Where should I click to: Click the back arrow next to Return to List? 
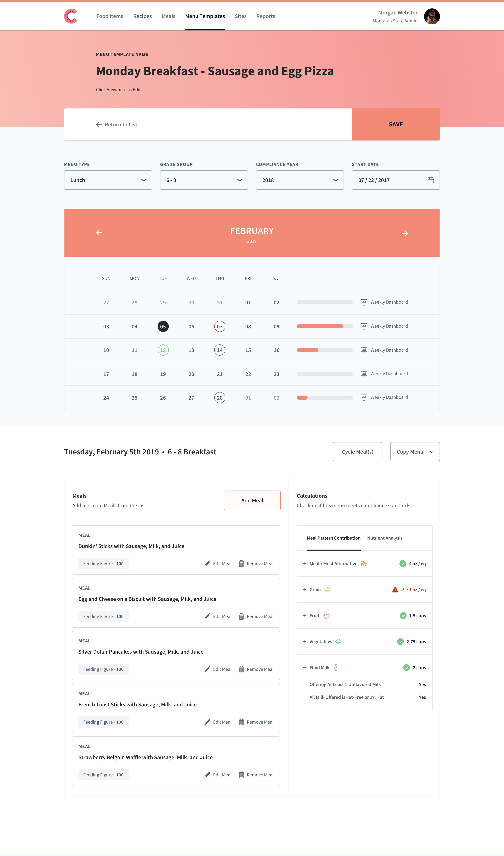click(99, 124)
